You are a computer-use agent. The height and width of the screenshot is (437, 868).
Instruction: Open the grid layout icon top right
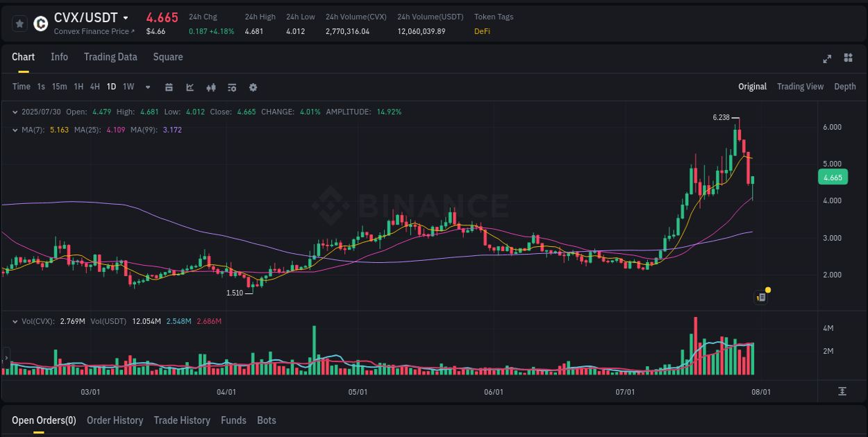[x=847, y=59]
